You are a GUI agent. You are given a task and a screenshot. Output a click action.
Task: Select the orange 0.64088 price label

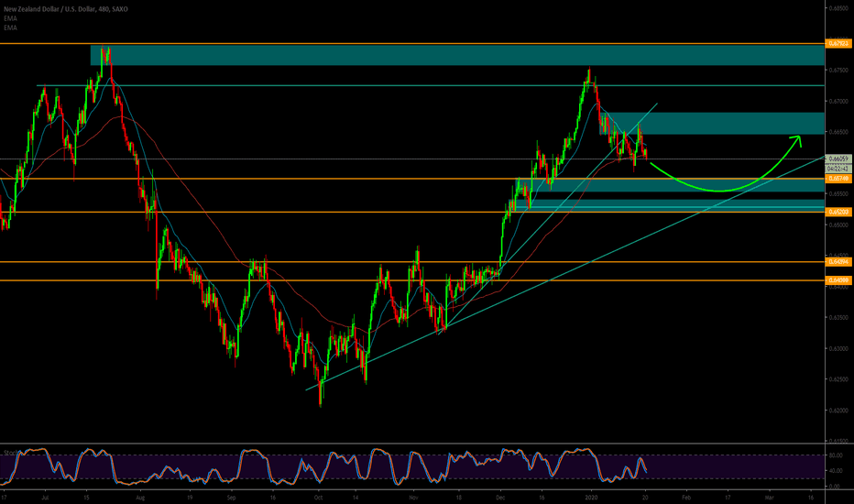pyautogui.click(x=838, y=279)
